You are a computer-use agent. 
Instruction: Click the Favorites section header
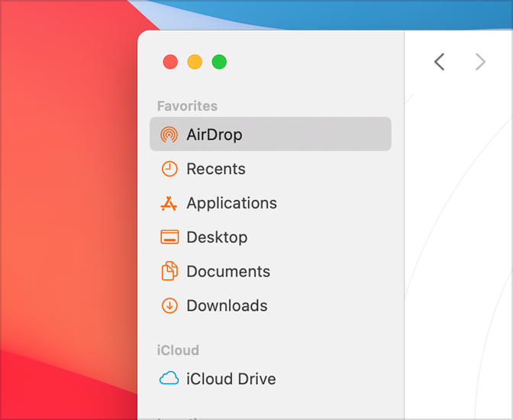click(187, 106)
